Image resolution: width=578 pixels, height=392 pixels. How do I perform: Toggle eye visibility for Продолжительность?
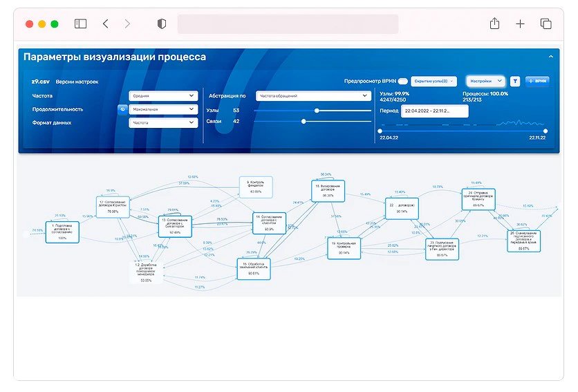(123, 109)
